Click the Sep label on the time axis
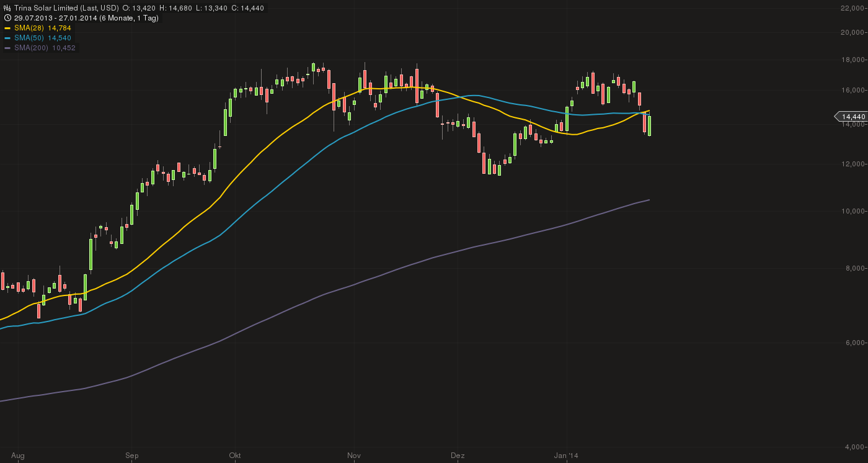 131,456
